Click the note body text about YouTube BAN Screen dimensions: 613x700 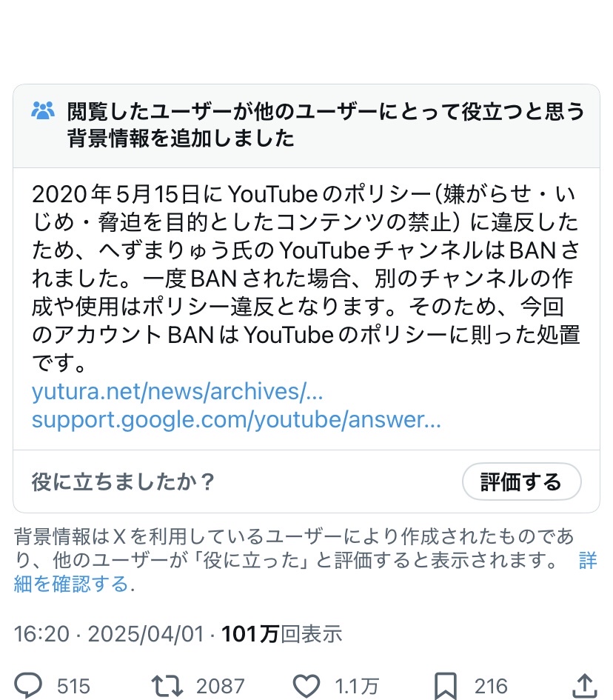coord(306,278)
